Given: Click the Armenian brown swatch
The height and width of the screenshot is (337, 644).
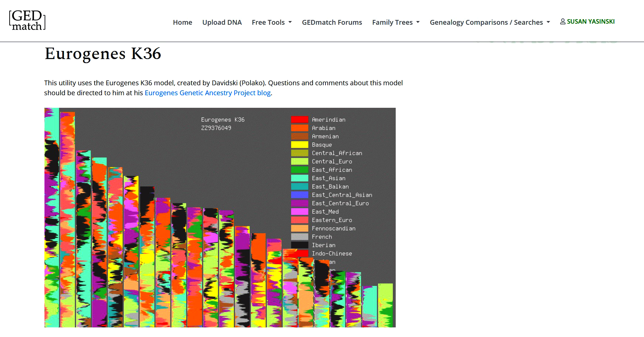Looking at the screenshot, I should tap(300, 136).
